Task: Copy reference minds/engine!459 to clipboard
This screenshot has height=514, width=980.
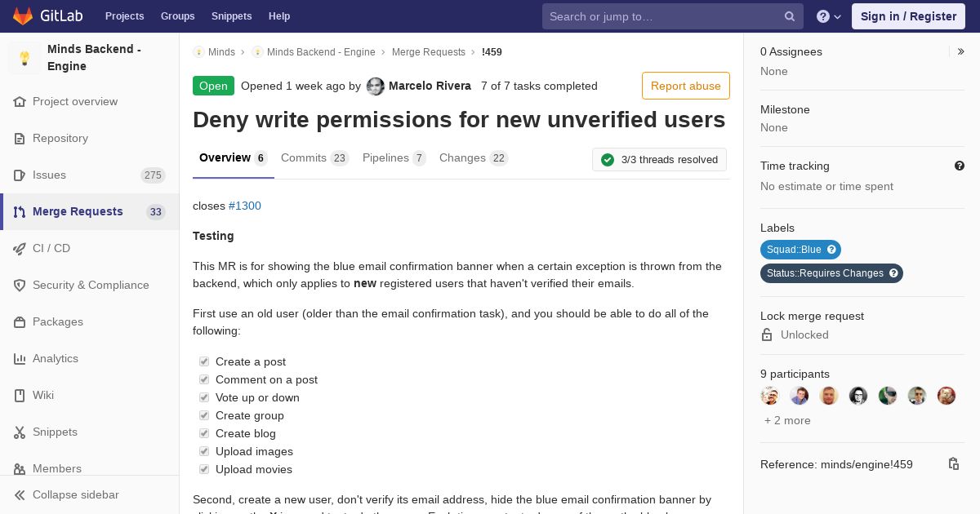Action: coord(953,464)
